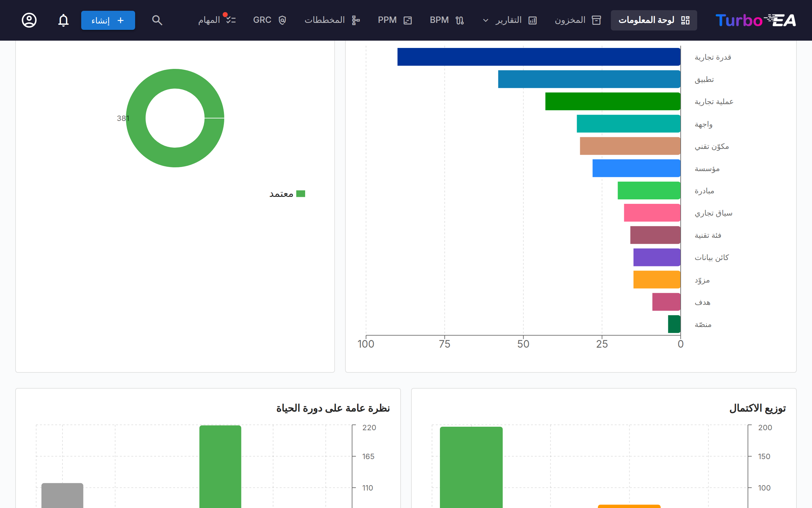Open the المهام tasks menu
This screenshot has width=812, height=508.
tap(217, 20)
